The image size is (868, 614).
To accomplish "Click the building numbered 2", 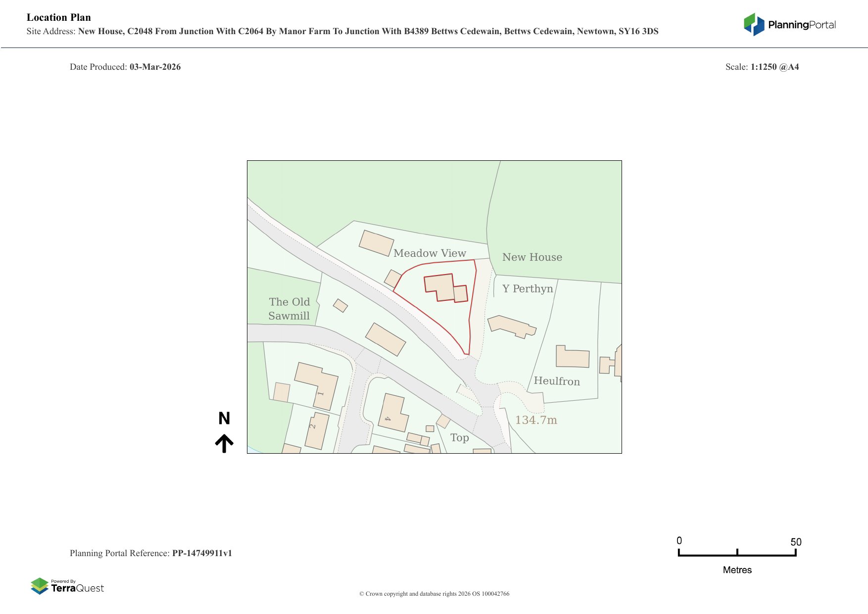I will click(317, 430).
